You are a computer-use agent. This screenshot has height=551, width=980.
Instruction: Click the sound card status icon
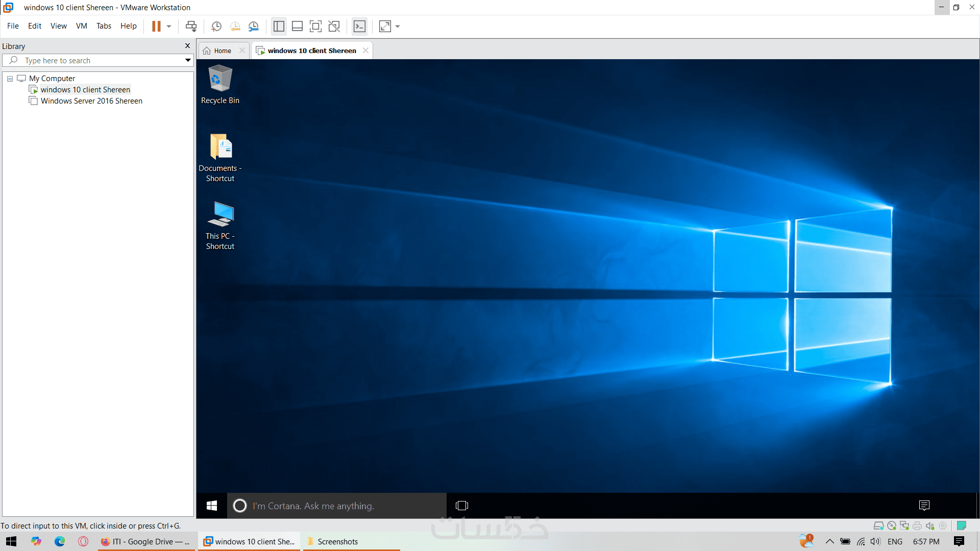930,525
